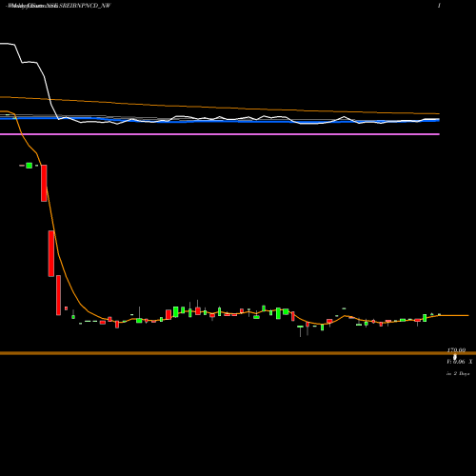Screen dimensions: 476x476
Task: Click the small white marker under 170.09
Action: (x=455, y=358)
